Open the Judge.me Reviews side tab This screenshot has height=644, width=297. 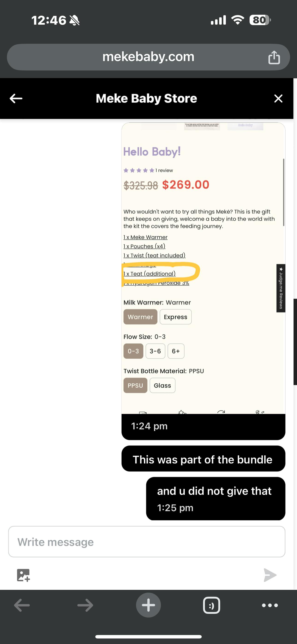point(281,288)
